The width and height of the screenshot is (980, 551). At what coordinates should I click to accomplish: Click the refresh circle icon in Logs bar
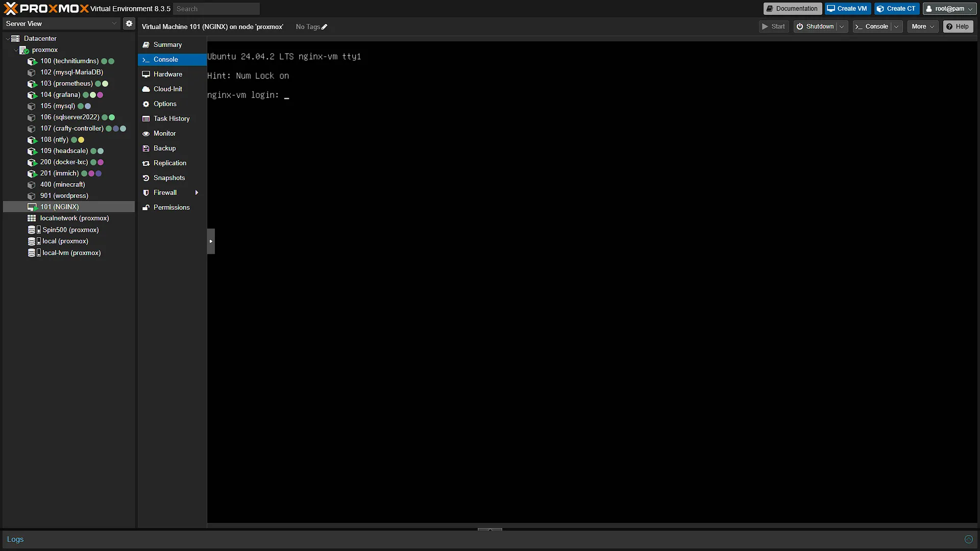[969, 539]
